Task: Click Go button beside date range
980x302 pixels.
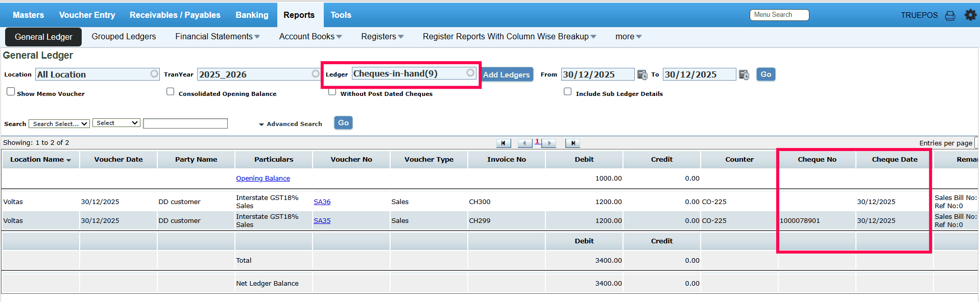Action: pyautogui.click(x=766, y=74)
